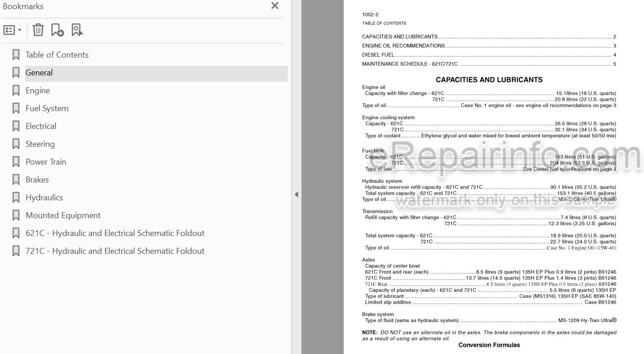Click TOC entry Capacities and Lubricants
This screenshot has width=644, height=354.
[489, 37]
